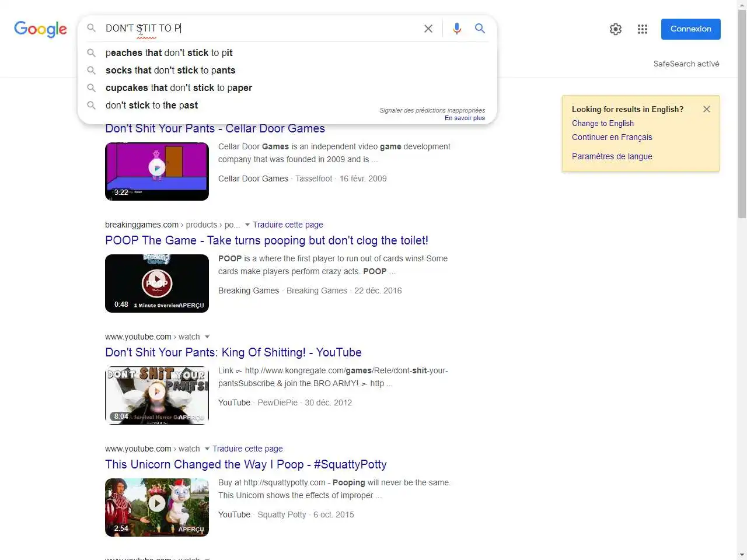Open "Paramètres de langue" link
Viewport: 747px width, 560px height.
tap(612, 156)
